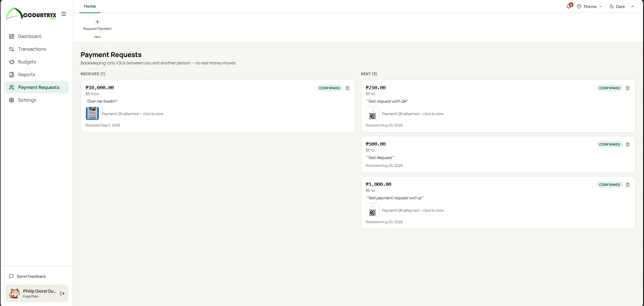The height and width of the screenshot is (306, 644).
Task: Open Reports in the sidebar
Action: (x=37, y=74)
